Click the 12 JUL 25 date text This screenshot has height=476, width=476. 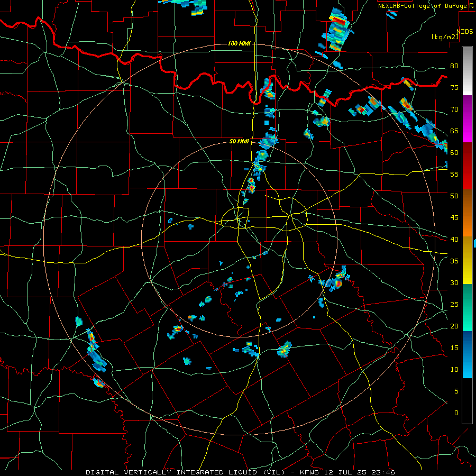pyautogui.click(x=346, y=472)
